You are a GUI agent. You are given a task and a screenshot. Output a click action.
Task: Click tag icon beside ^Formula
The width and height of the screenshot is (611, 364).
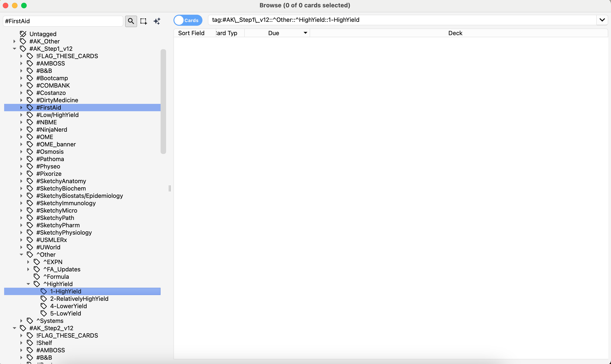click(37, 276)
